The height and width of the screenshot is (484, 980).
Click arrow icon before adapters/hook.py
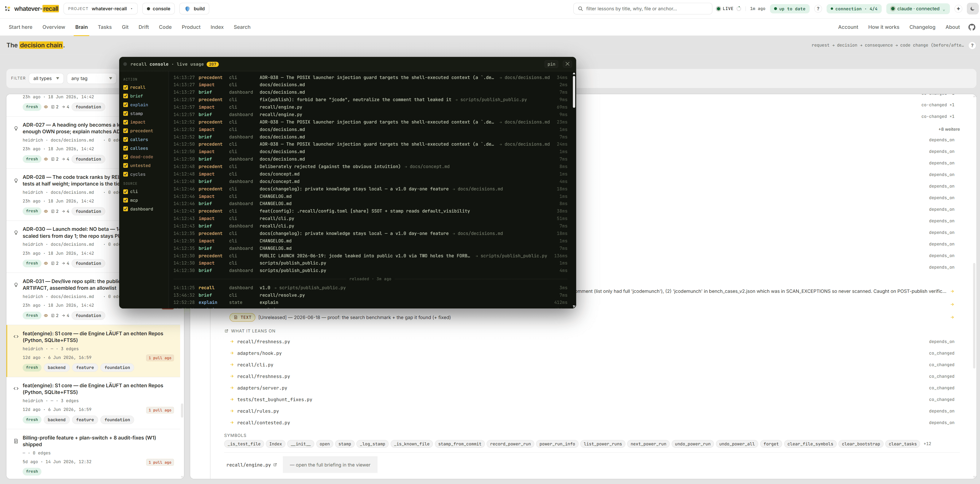(x=232, y=353)
